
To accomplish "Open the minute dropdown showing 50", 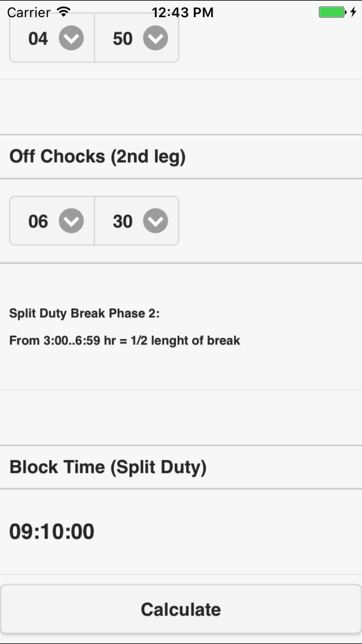I will click(x=136, y=38).
